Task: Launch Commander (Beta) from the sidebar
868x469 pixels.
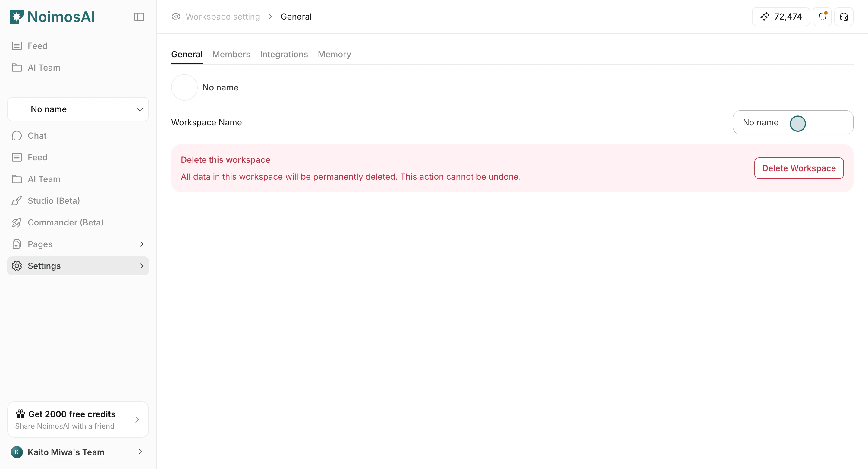Action: point(65,222)
